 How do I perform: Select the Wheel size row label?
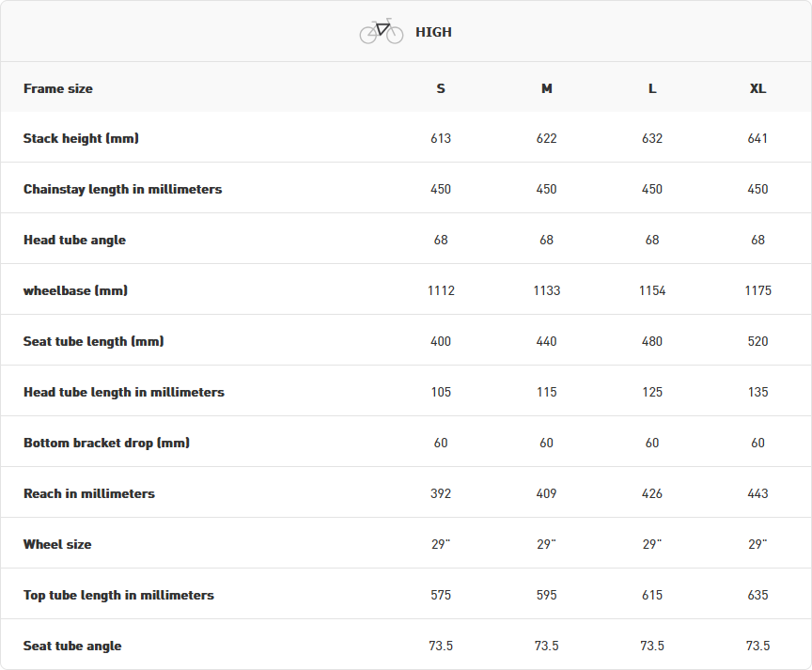coord(57,544)
